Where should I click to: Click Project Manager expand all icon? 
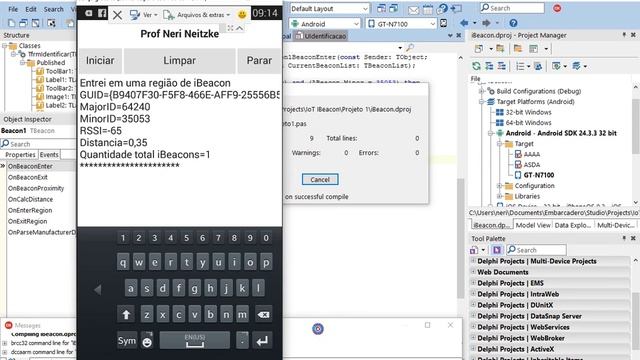click(x=489, y=66)
